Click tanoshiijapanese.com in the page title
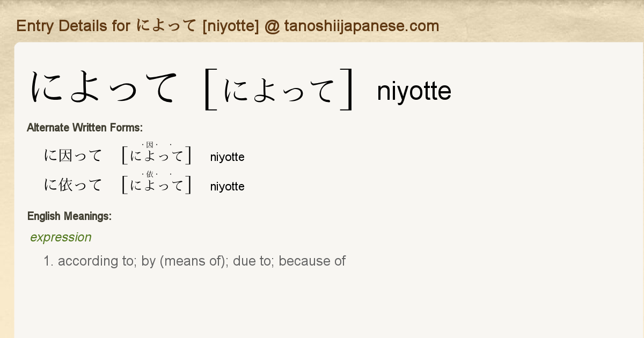The width and height of the screenshot is (644, 338). 361,26
